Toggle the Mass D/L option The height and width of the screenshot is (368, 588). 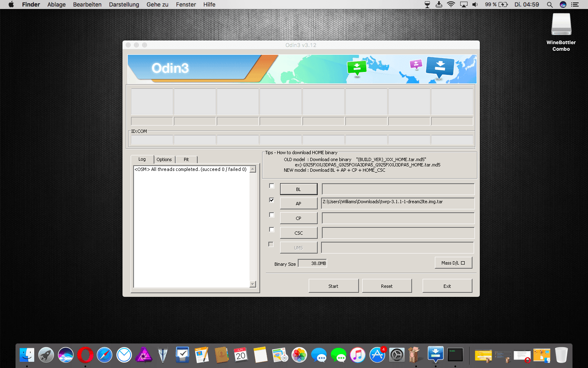(454, 263)
